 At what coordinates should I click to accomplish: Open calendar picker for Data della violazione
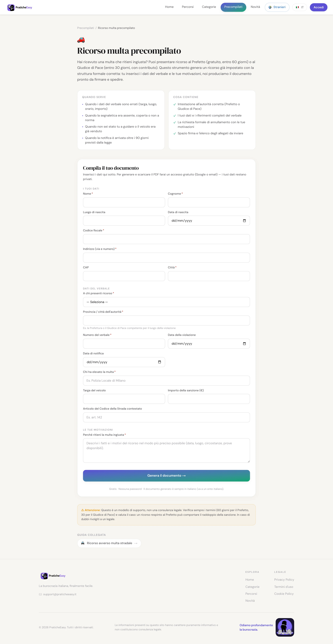[244, 344]
